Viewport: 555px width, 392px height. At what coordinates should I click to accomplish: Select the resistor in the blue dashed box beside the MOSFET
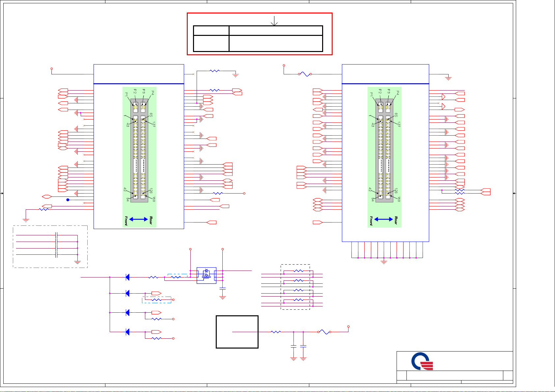pos(176,277)
